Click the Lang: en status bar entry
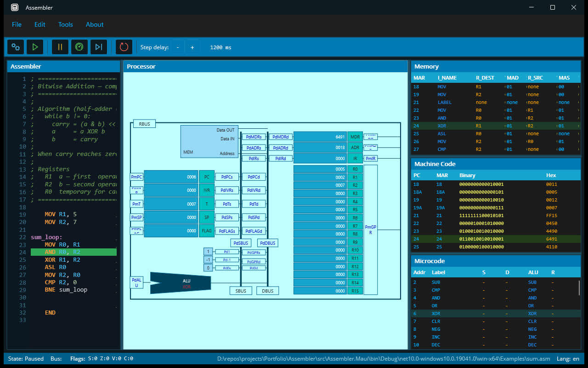The width and height of the screenshot is (588, 368). [568, 359]
